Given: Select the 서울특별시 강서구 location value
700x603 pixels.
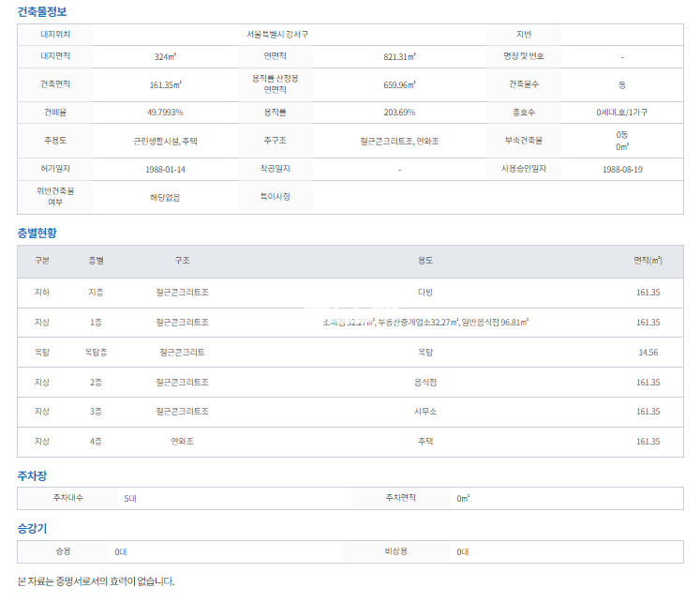Looking at the screenshot, I should click(277, 34).
